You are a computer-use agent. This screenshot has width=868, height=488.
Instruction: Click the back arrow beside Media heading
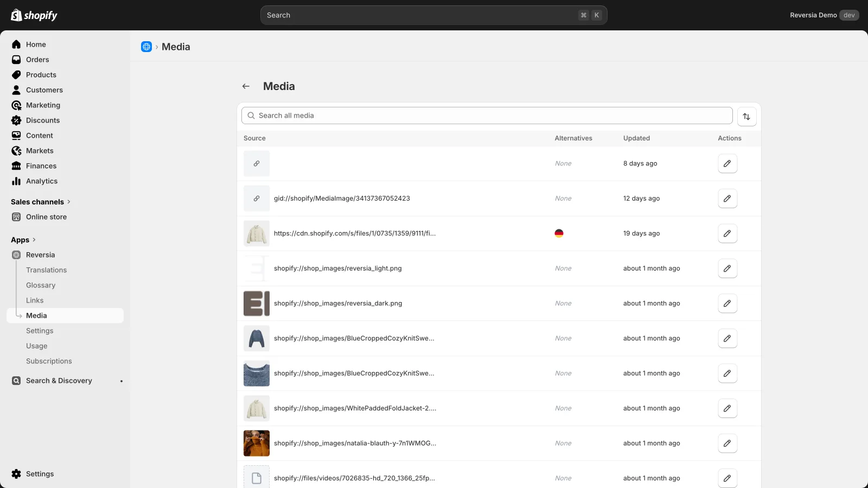click(246, 86)
